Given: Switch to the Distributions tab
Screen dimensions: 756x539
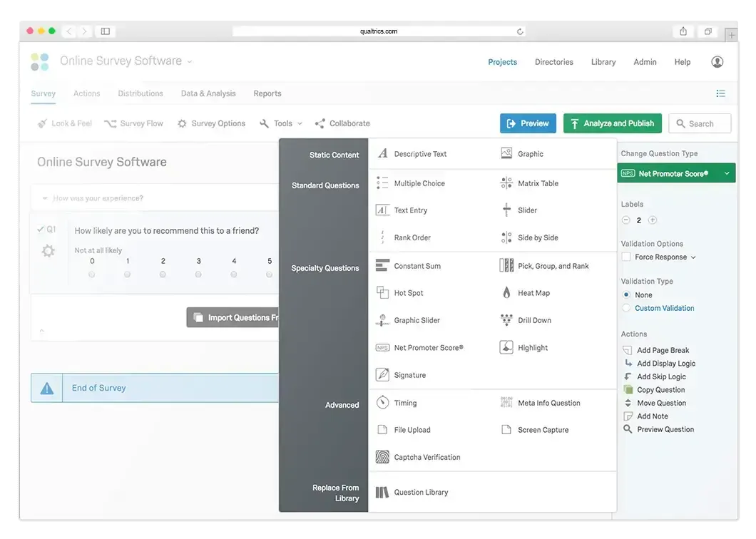Looking at the screenshot, I should pyautogui.click(x=141, y=93).
